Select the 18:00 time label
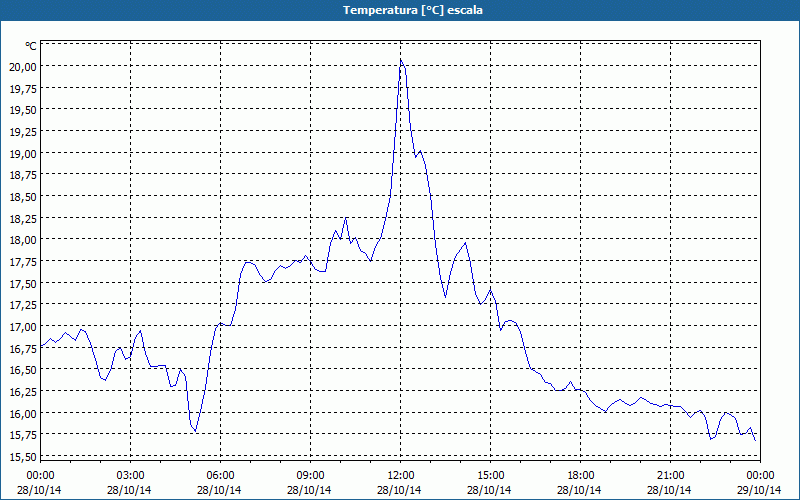The image size is (800, 500). pyautogui.click(x=581, y=475)
